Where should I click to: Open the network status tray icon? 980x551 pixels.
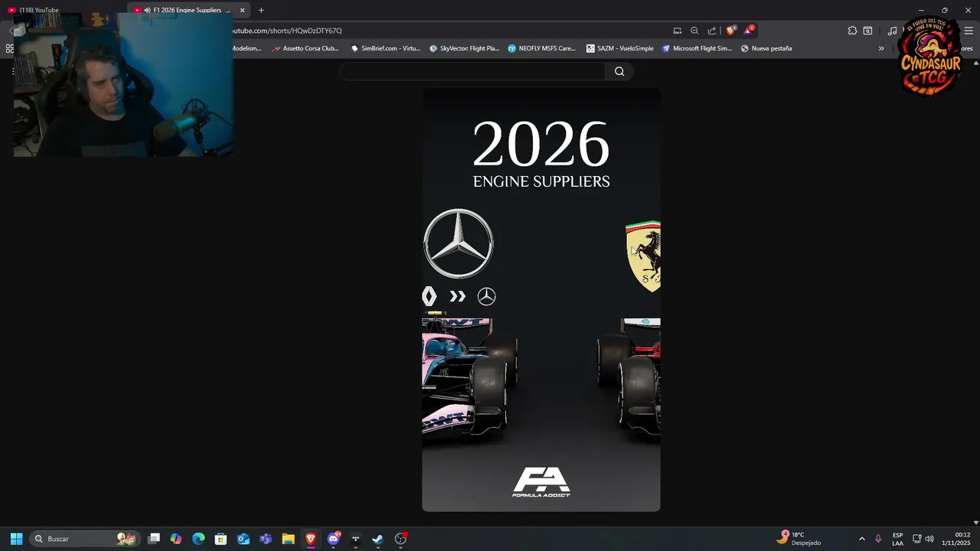(916, 539)
